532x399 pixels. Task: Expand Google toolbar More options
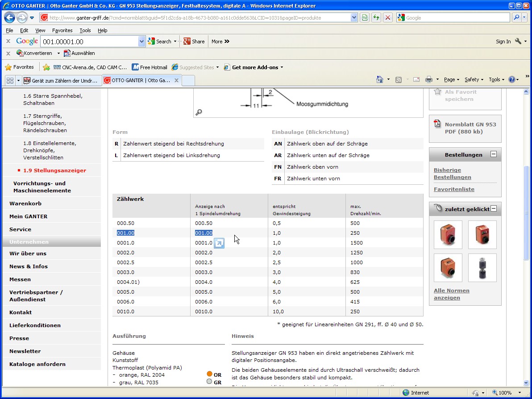[220, 42]
